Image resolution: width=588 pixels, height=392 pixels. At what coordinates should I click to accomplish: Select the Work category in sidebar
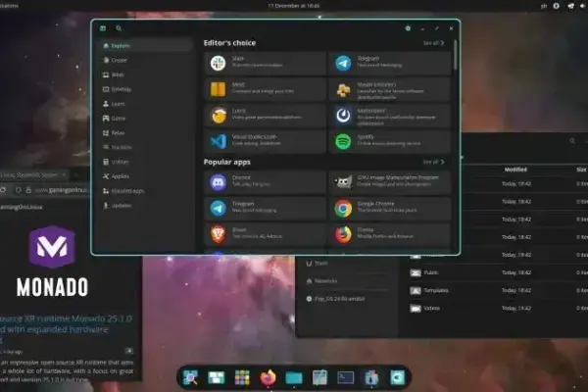[146, 74]
